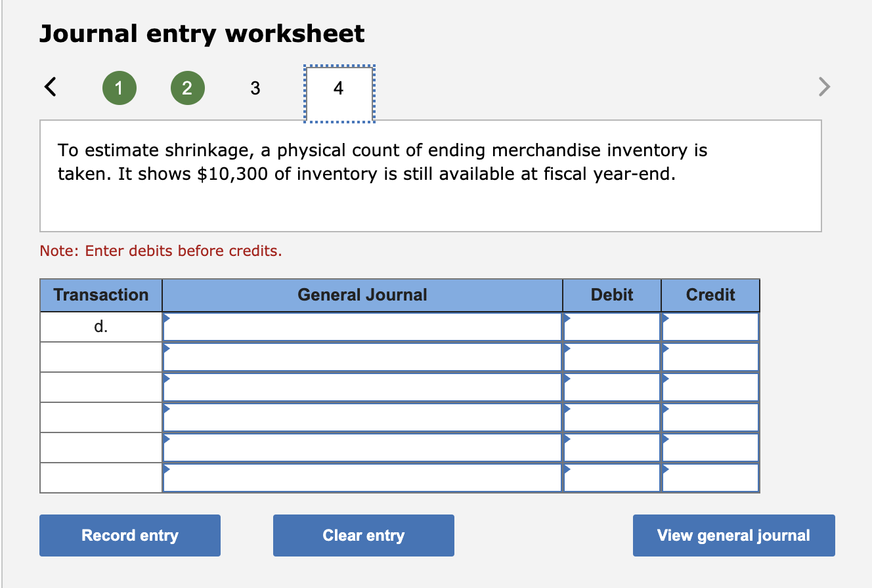Click the green step 2 circle
The image size is (872, 588).
[x=187, y=87]
